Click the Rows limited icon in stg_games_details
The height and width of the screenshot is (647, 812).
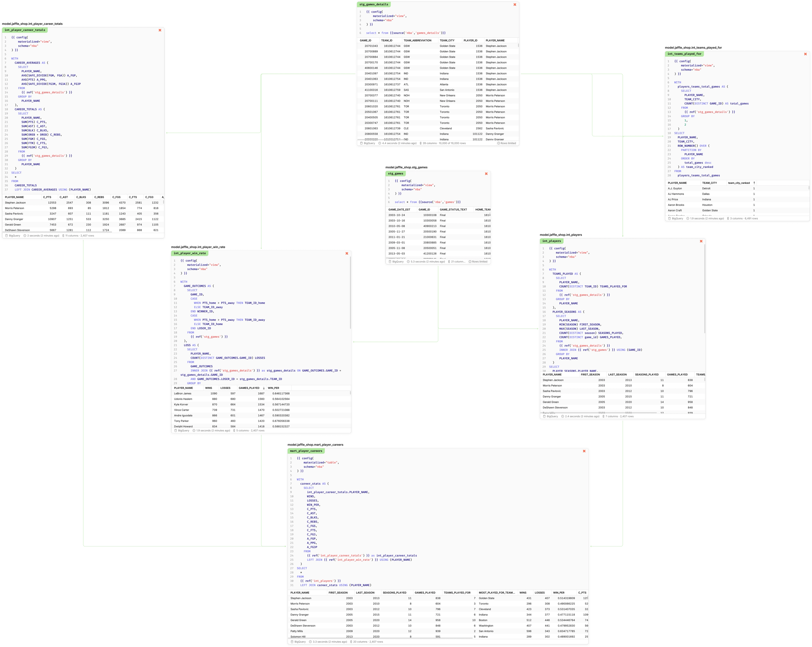pyautogui.click(x=499, y=143)
